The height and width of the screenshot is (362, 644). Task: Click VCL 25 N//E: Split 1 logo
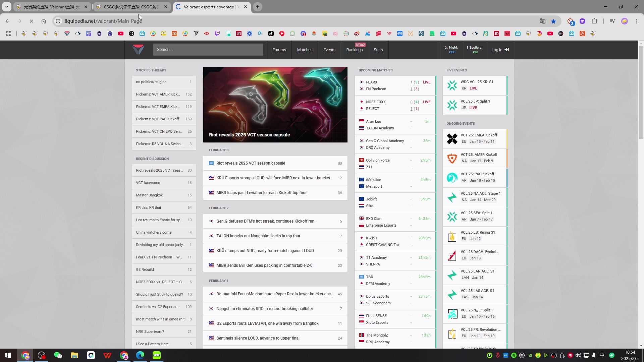452,314
